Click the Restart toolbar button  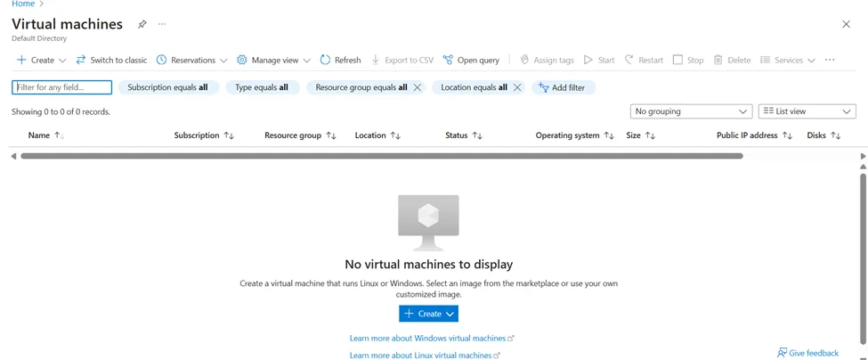(x=644, y=60)
